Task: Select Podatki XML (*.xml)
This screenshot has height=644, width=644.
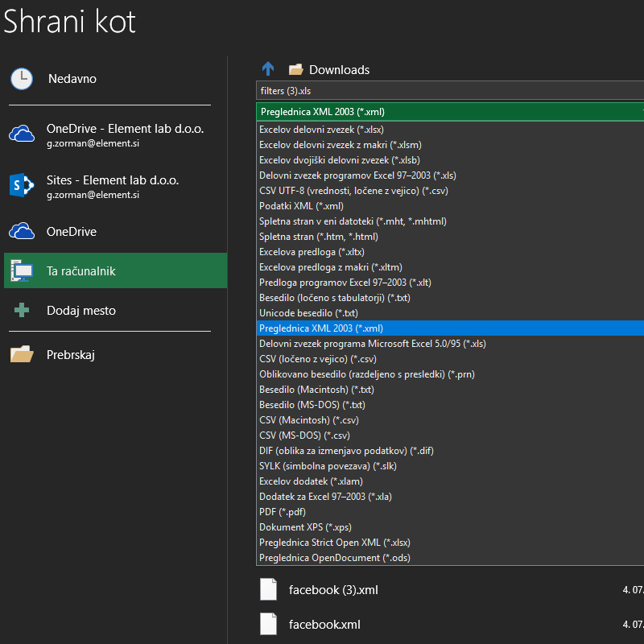Action: pos(450,206)
